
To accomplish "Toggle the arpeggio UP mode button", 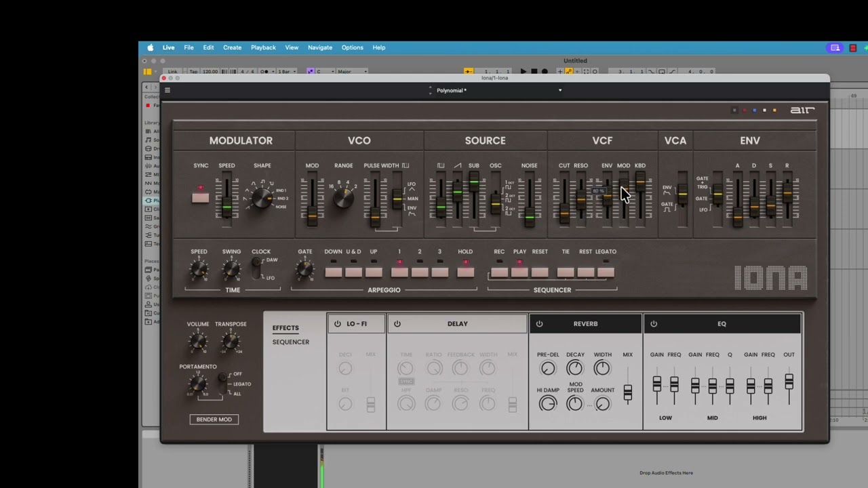I will pyautogui.click(x=374, y=272).
